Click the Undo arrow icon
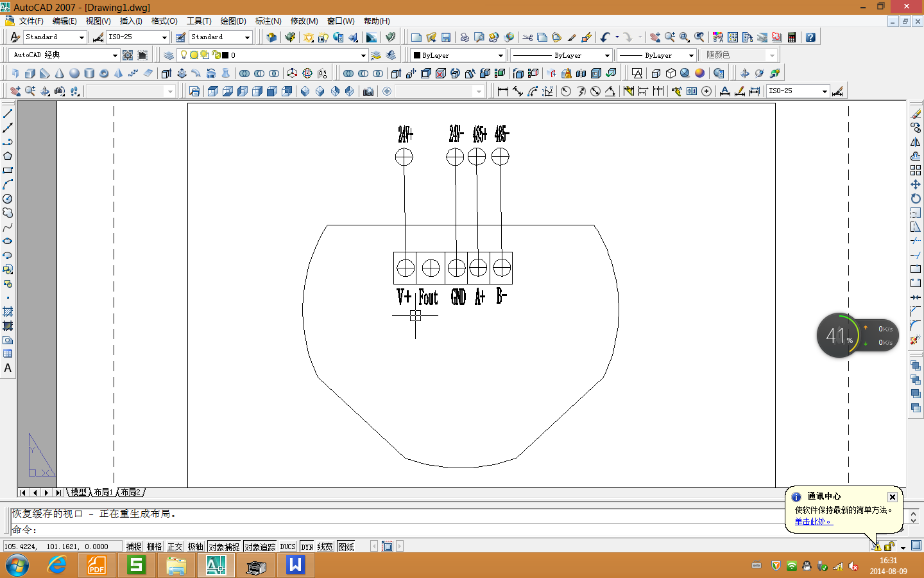Viewport: 924px width, 578px height. 605,37
